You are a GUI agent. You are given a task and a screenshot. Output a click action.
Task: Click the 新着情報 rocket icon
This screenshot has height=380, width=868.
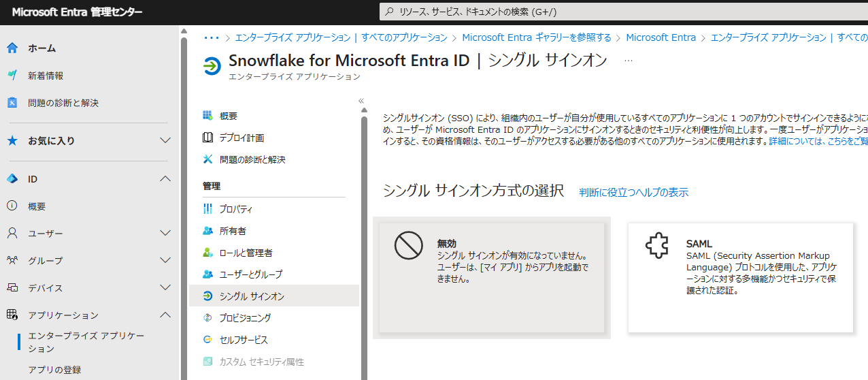(x=12, y=76)
